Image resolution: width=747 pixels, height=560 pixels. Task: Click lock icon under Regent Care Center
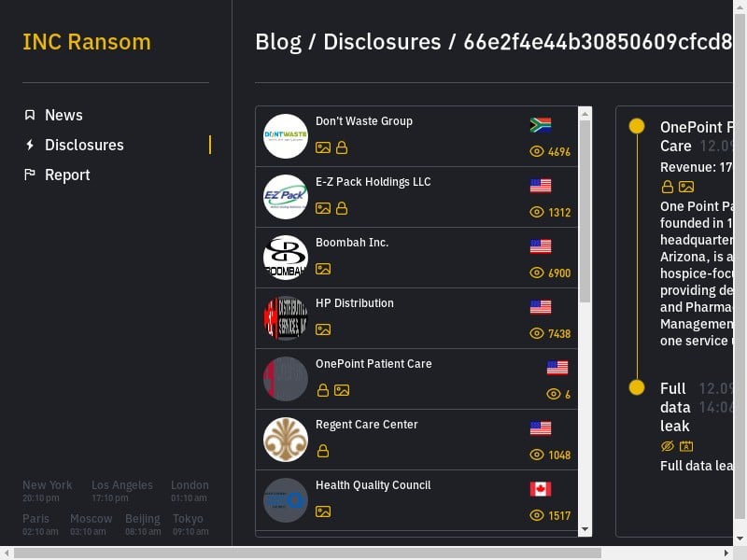[323, 451]
